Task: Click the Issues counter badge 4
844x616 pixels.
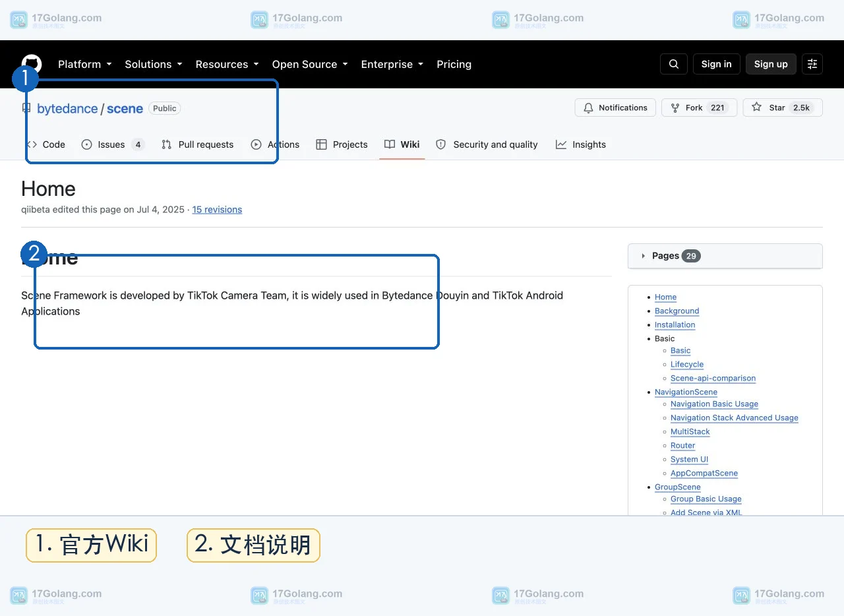Action: (x=138, y=144)
